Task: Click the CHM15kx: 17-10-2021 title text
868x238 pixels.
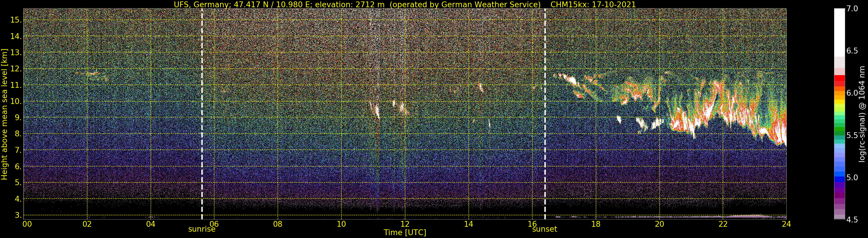Action: click(593, 4)
